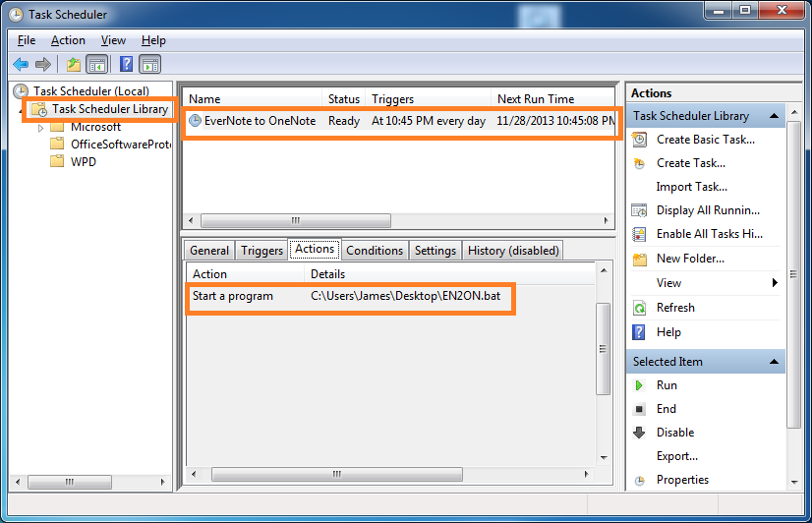Switch to the Triggers tab
Screen dimensions: 812x523
261,251
